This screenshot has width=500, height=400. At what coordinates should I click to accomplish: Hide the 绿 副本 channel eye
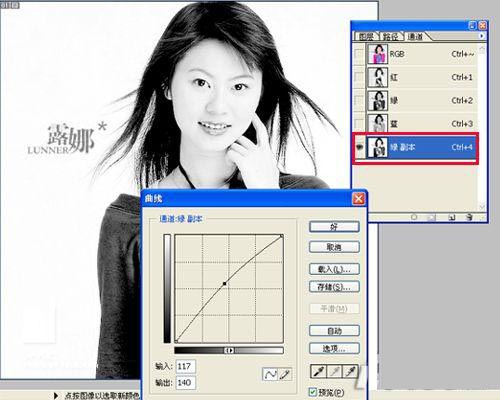pos(360,147)
